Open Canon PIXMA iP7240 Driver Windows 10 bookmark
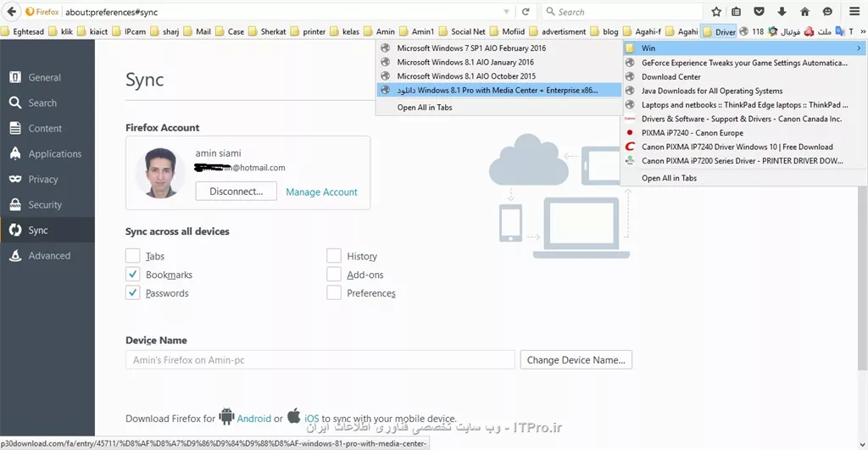 (x=744, y=147)
